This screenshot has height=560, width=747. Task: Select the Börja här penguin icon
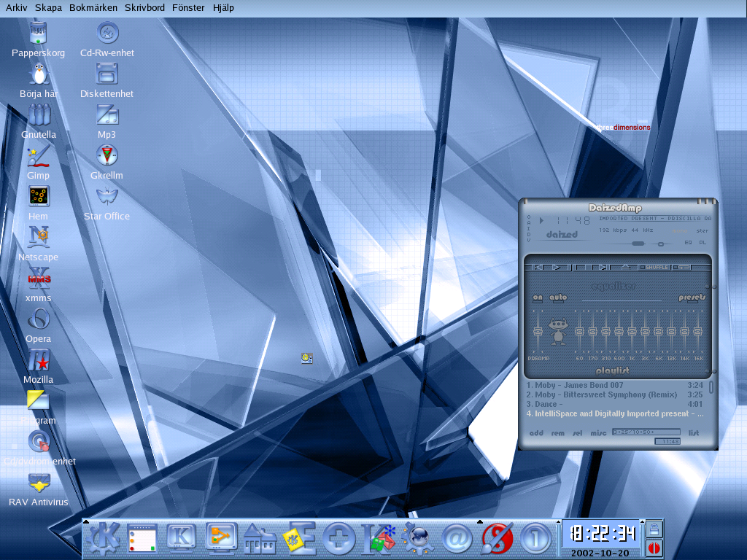38,74
